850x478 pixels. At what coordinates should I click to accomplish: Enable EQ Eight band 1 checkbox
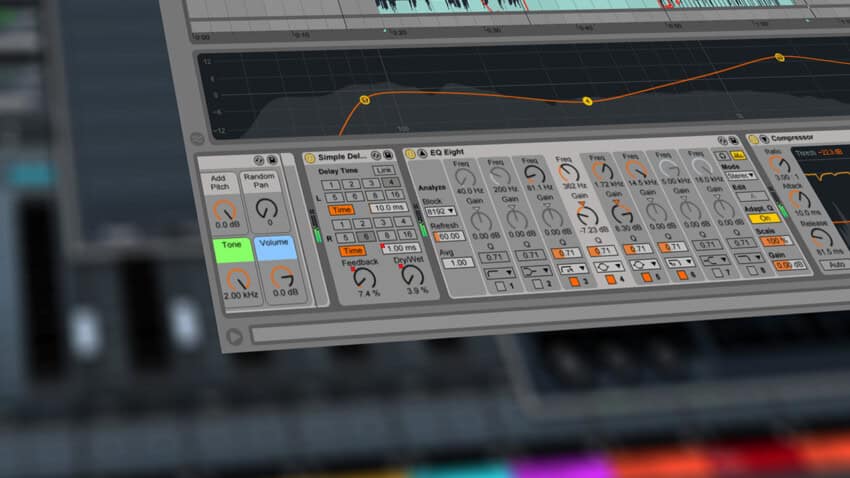tap(502, 287)
